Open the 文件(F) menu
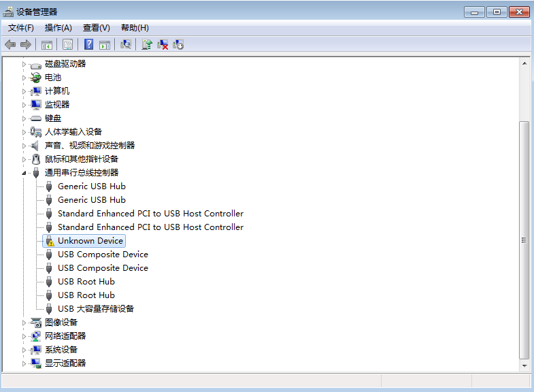The width and height of the screenshot is (534, 392). click(x=21, y=28)
